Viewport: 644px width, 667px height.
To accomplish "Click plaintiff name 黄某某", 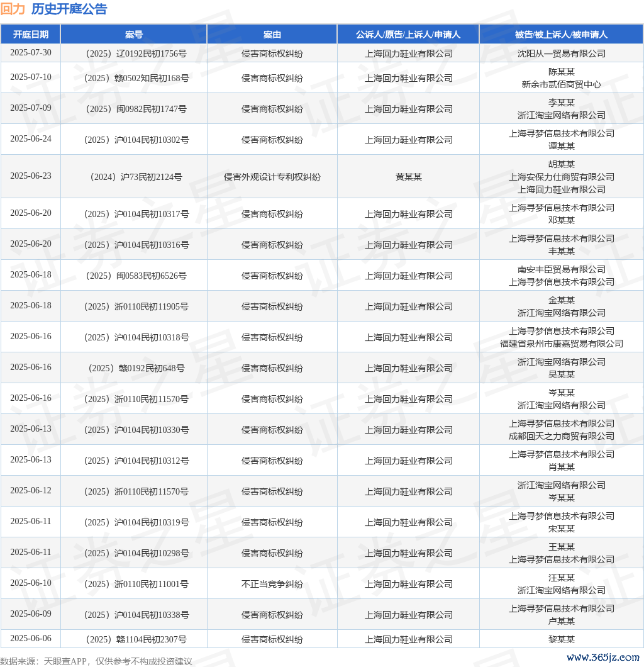I will pyautogui.click(x=409, y=177).
